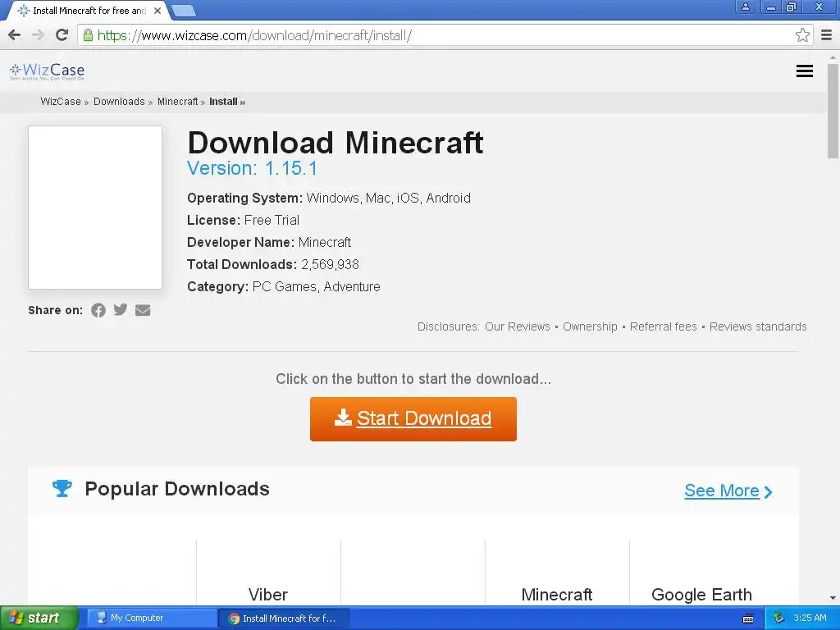Select the Install Minecraft browser tab
Image resolution: width=840 pixels, height=630 pixels.
[x=89, y=11]
